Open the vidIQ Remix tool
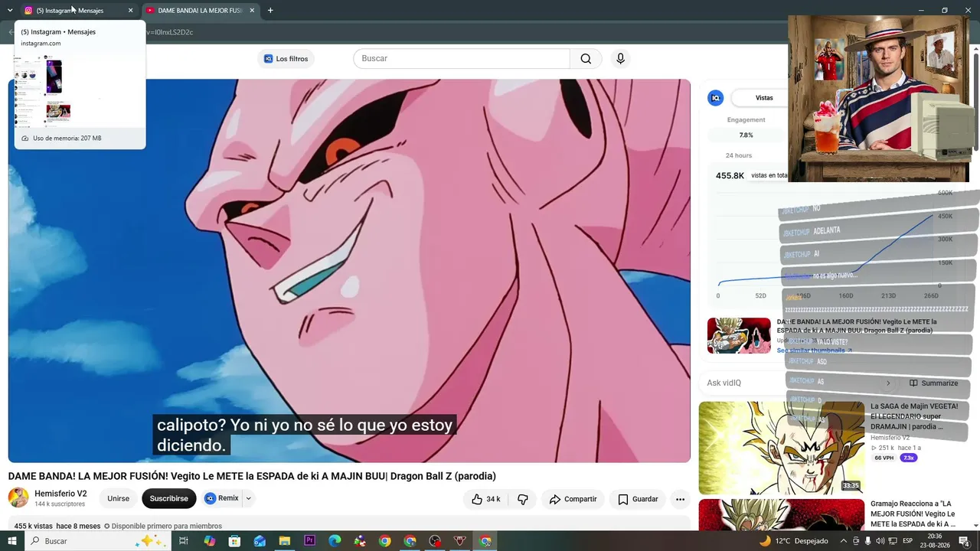The width and height of the screenshot is (980, 551). [222, 498]
